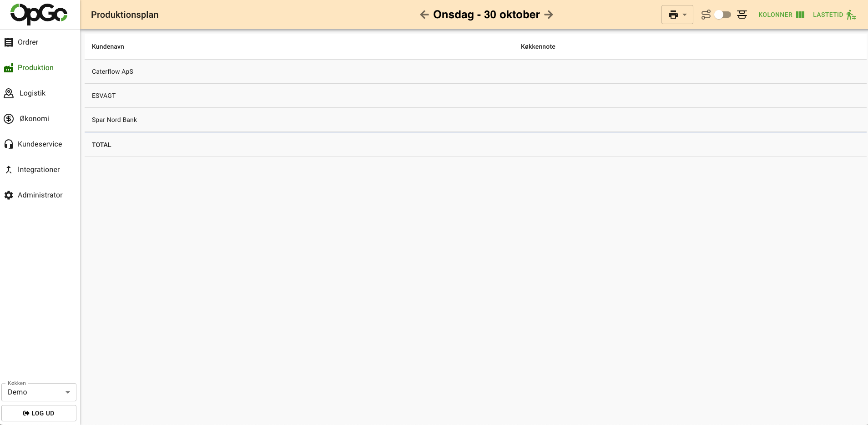Click the OpGo logo

click(39, 14)
